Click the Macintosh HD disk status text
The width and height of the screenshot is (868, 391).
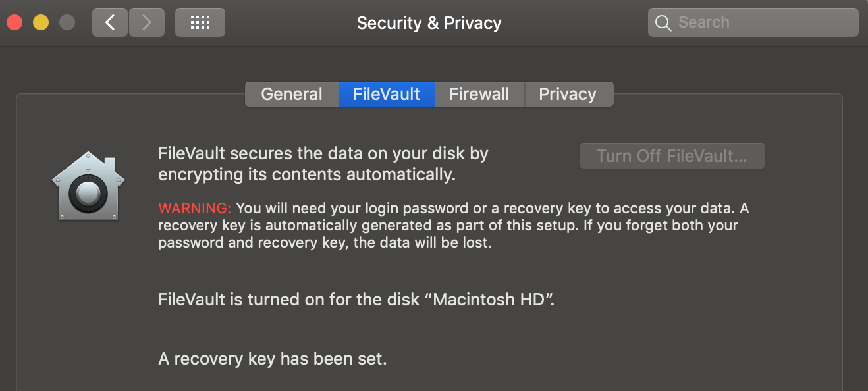pyautogui.click(x=356, y=300)
